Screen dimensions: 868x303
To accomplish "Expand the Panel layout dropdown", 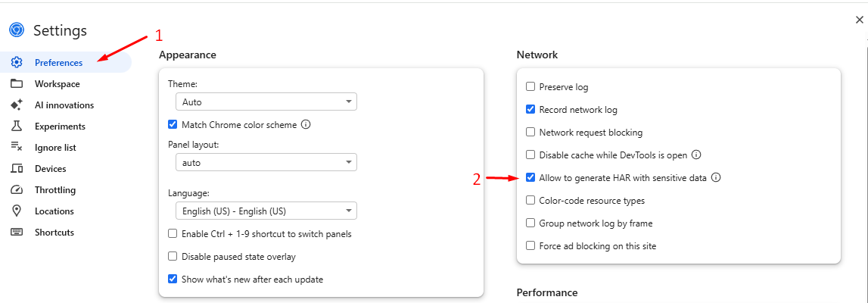I will coord(265,162).
